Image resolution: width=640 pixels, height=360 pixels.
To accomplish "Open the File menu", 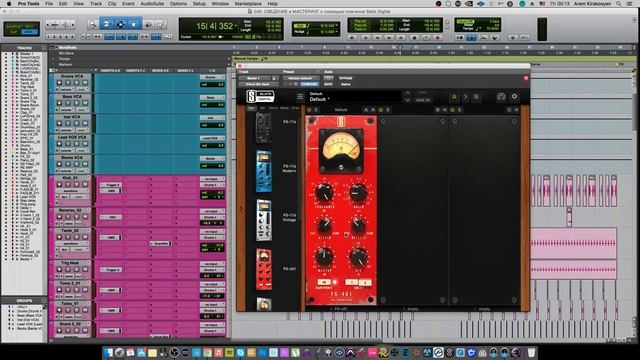I will [x=49, y=4].
